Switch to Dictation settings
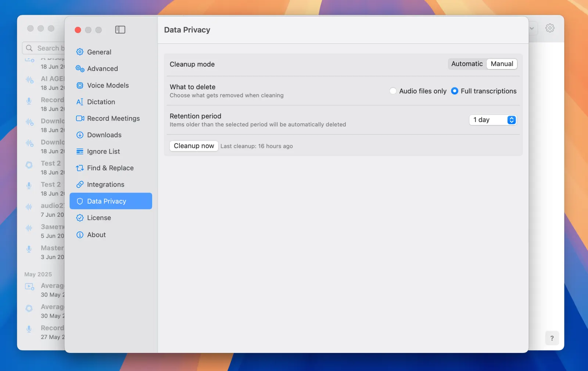This screenshot has height=371, width=588. coord(111,102)
